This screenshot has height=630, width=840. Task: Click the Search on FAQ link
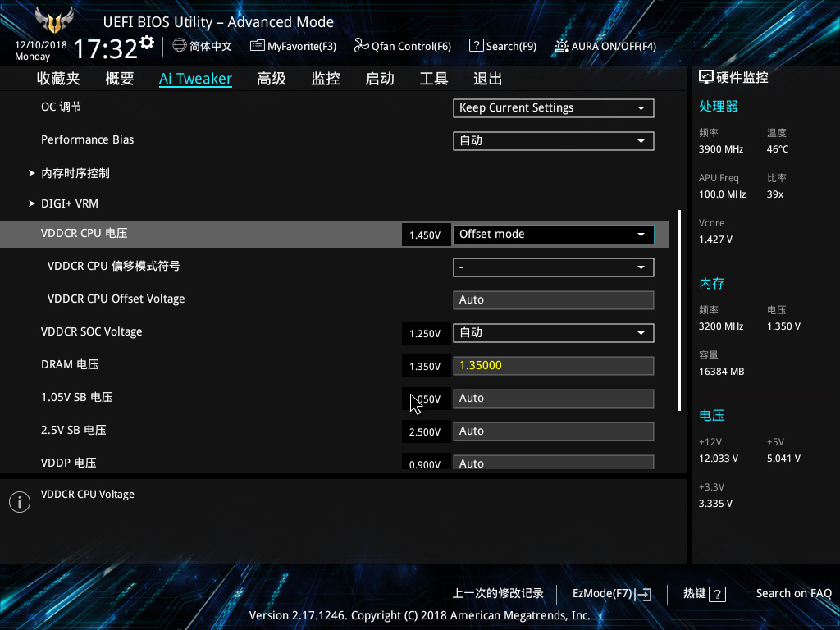click(x=794, y=593)
